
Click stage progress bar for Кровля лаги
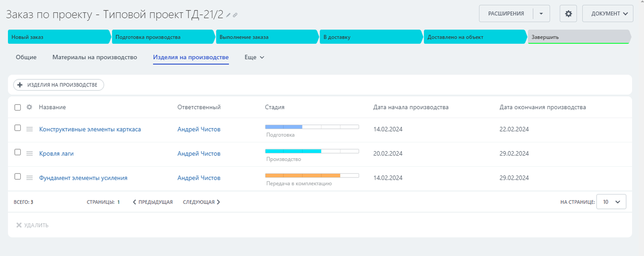pos(312,151)
